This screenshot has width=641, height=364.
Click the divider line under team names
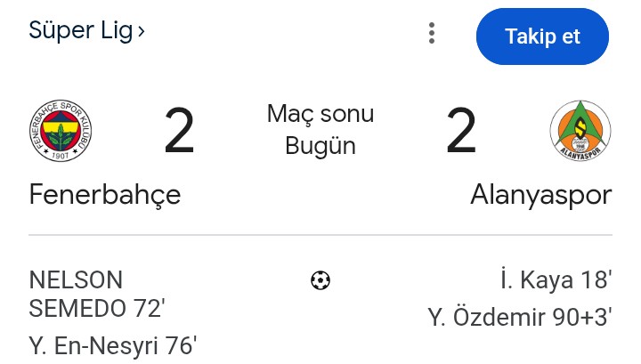[x=320, y=235]
